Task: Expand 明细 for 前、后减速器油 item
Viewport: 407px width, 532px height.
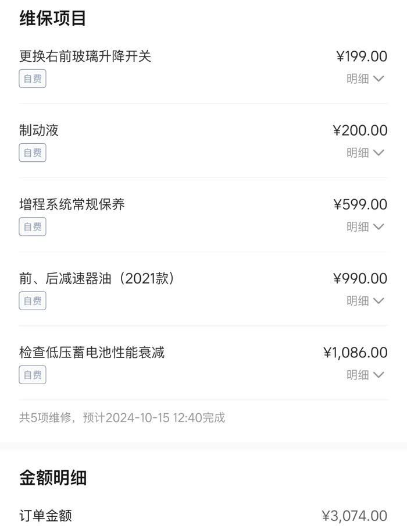Action: click(x=366, y=300)
